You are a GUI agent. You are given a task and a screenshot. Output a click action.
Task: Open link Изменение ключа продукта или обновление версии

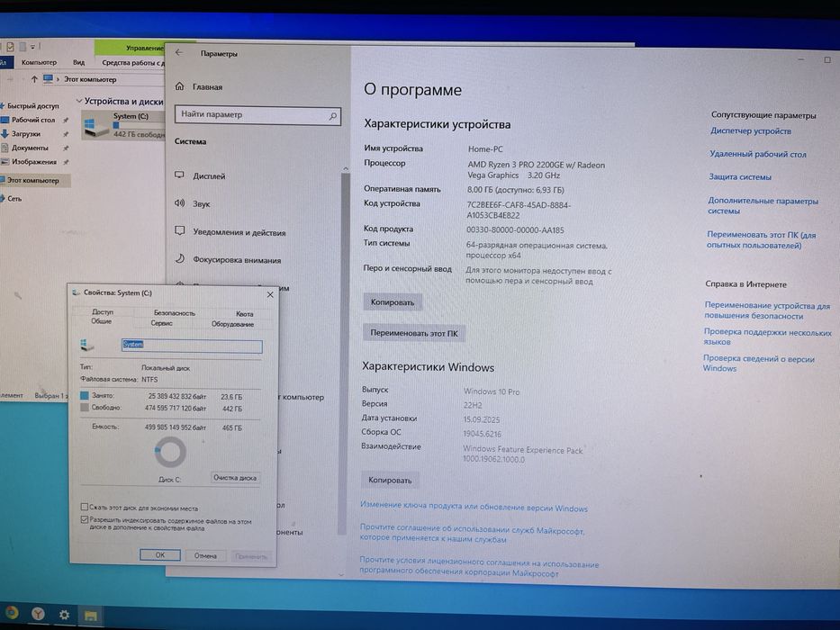pos(474,507)
